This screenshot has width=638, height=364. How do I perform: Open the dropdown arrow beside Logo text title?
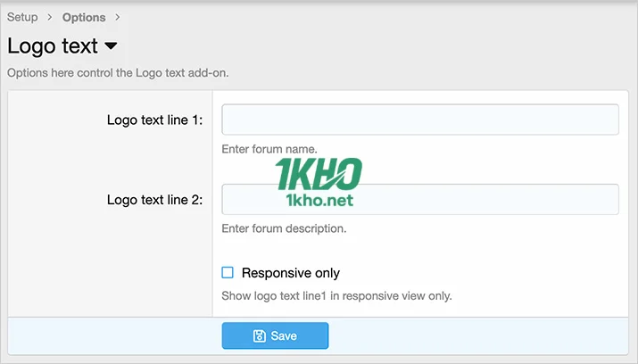click(111, 45)
